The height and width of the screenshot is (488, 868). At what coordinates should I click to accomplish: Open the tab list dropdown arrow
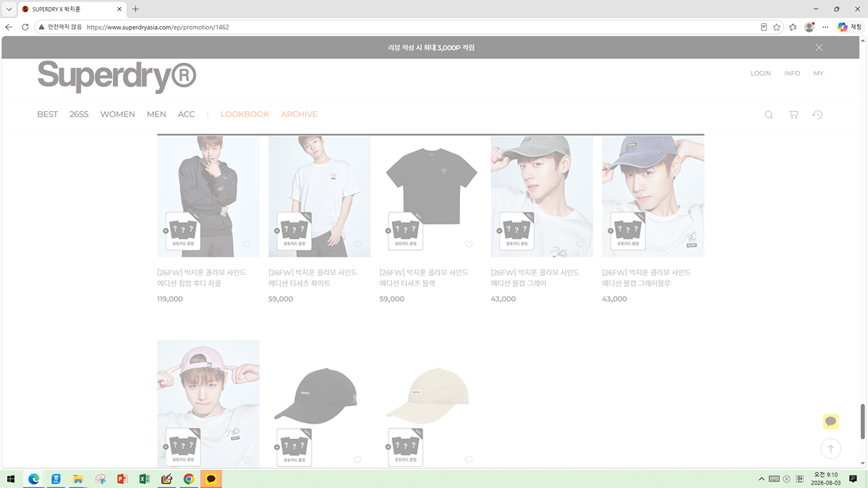coord(9,9)
